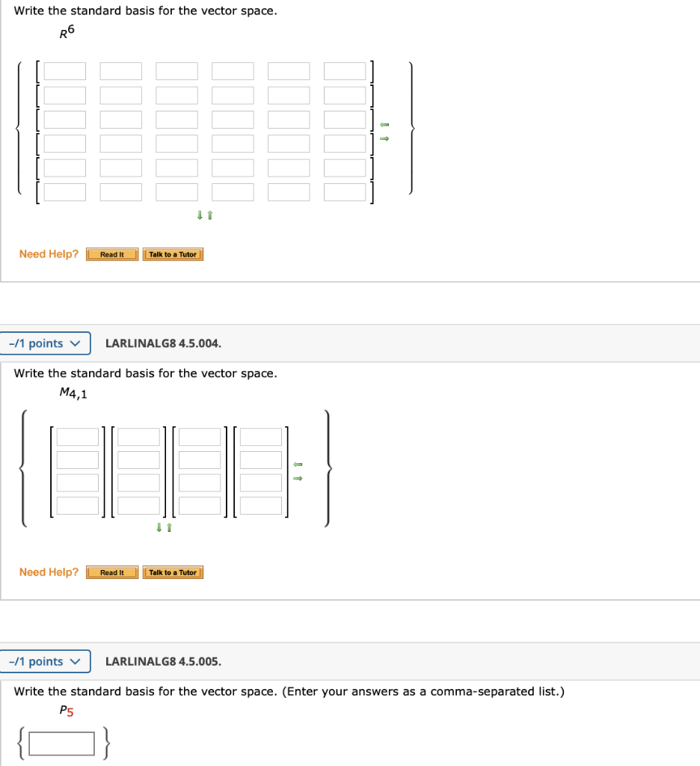Click the M4,1 vector space label
Screen dimensions: 700x766
click(x=73, y=393)
